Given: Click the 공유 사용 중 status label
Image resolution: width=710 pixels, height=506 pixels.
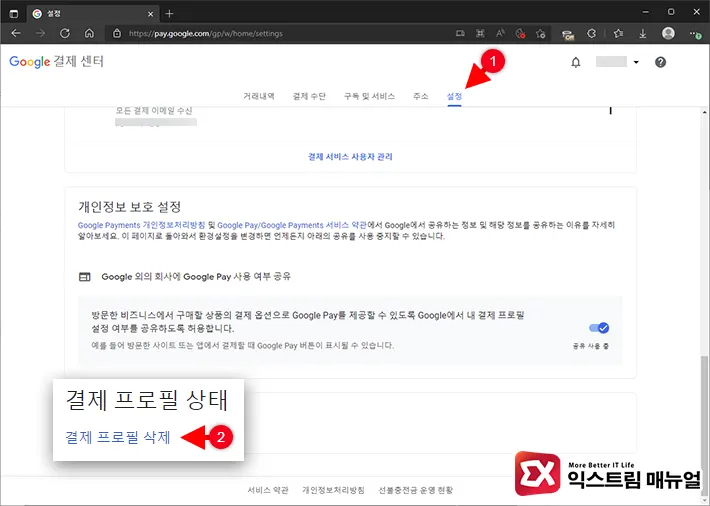Looking at the screenshot, I should pos(590,346).
